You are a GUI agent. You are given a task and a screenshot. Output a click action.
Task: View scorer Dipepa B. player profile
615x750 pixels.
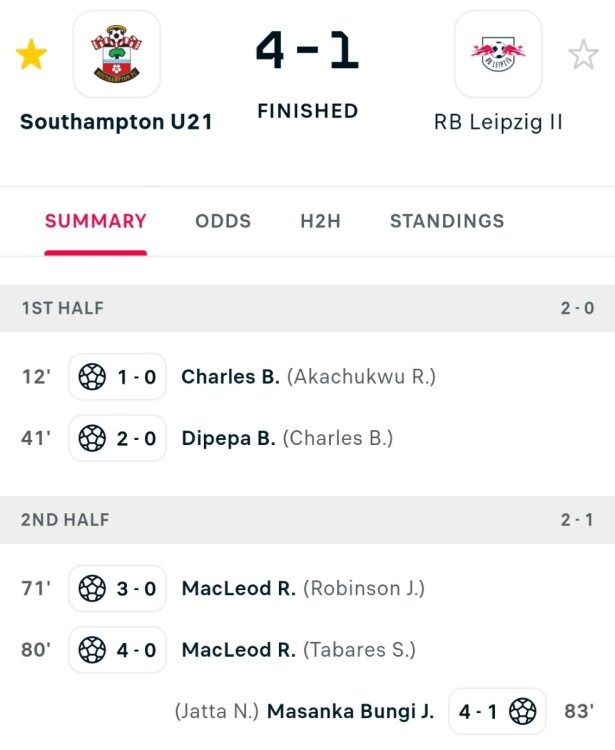point(228,438)
